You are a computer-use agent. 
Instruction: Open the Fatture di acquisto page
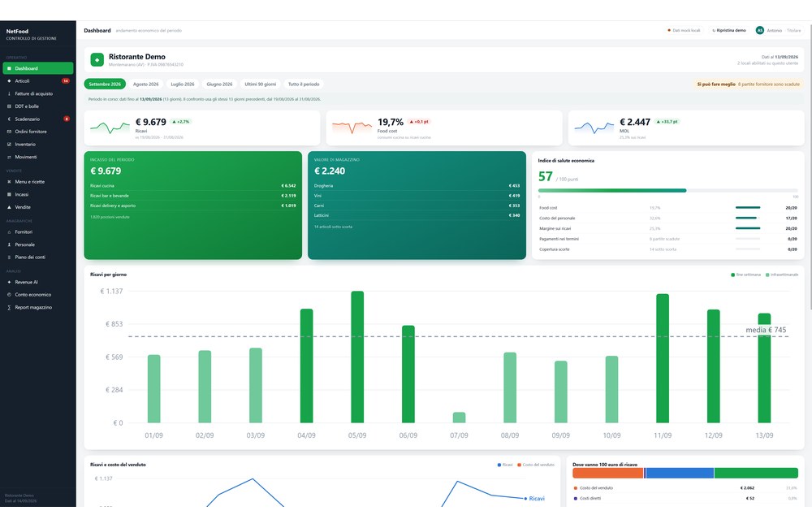38,93
